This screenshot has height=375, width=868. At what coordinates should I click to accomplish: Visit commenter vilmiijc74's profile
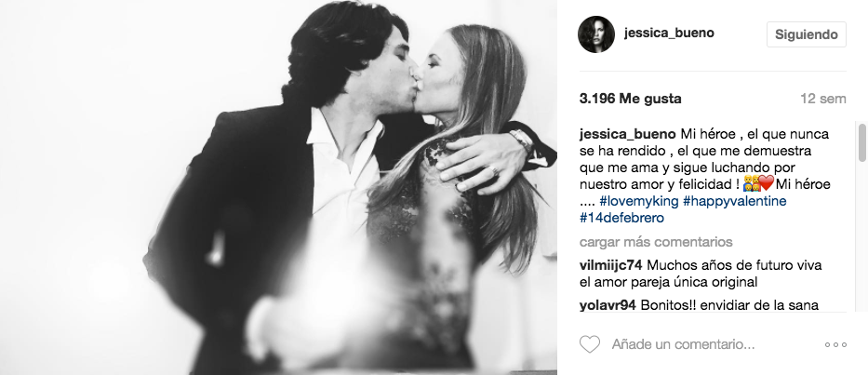(x=609, y=265)
